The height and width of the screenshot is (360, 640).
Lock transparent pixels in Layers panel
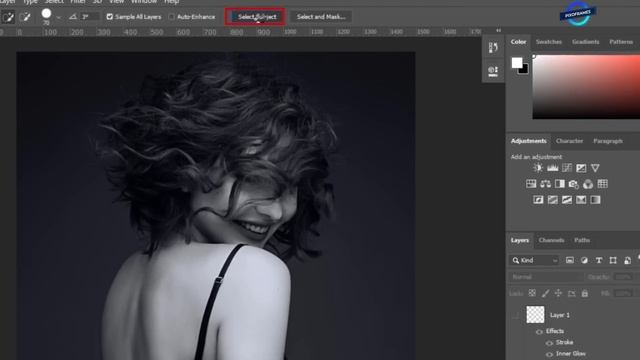(532, 293)
